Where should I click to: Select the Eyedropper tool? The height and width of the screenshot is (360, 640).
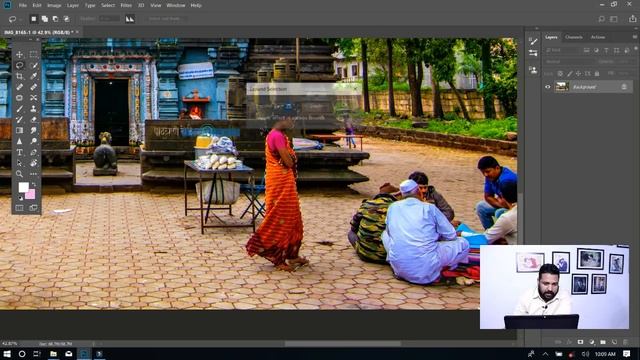click(x=33, y=76)
